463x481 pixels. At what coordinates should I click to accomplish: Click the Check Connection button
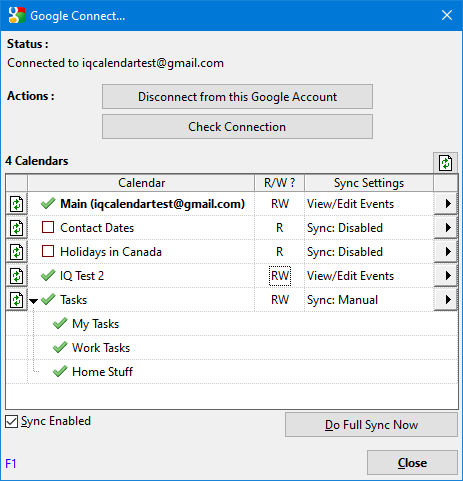click(x=237, y=127)
